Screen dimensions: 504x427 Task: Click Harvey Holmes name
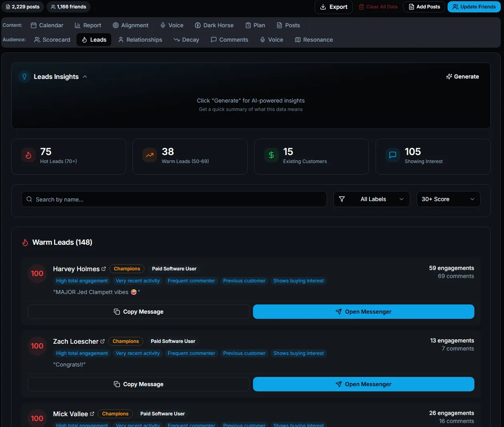[x=76, y=269]
